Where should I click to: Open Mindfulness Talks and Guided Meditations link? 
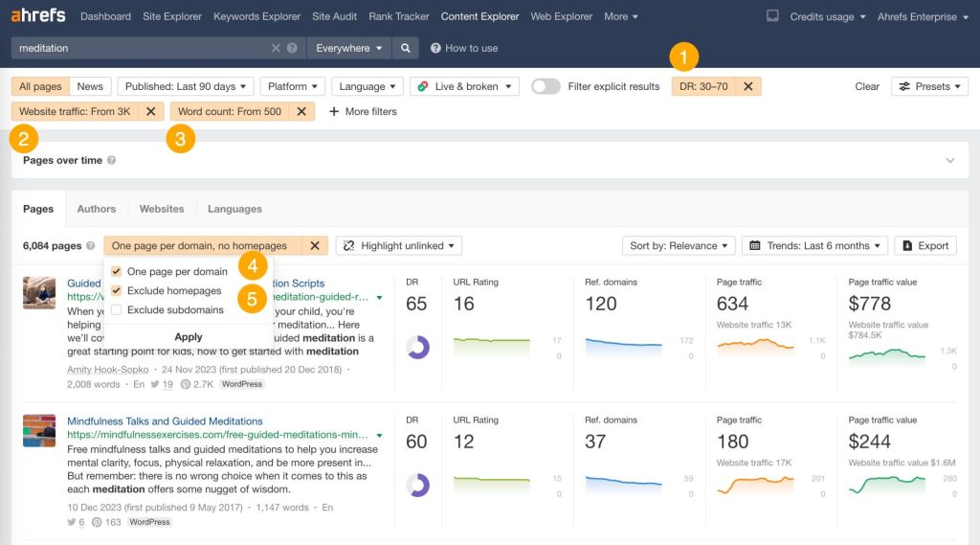165,421
